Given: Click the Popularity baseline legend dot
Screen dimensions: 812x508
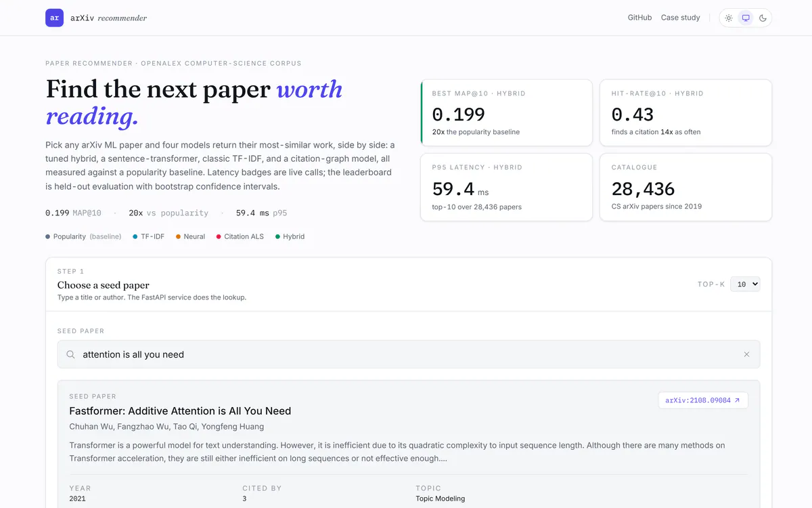Looking at the screenshot, I should point(47,236).
